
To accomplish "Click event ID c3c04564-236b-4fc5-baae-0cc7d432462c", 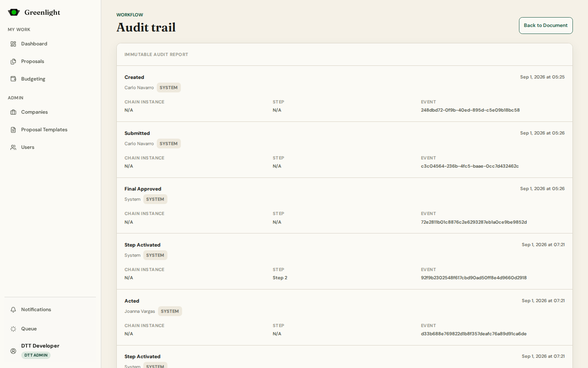I will tap(470, 166).
